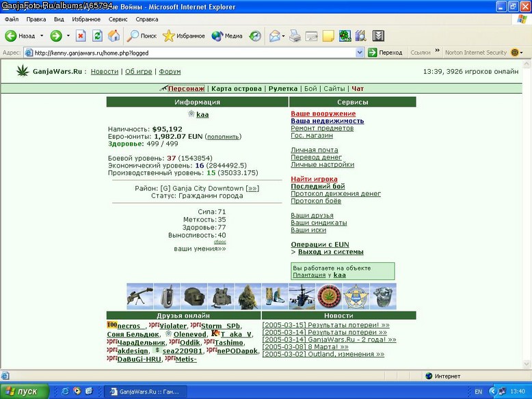Screen dimensions: 532x399
Task: Click the helmet item thumbnail
Action: (194, 297)
